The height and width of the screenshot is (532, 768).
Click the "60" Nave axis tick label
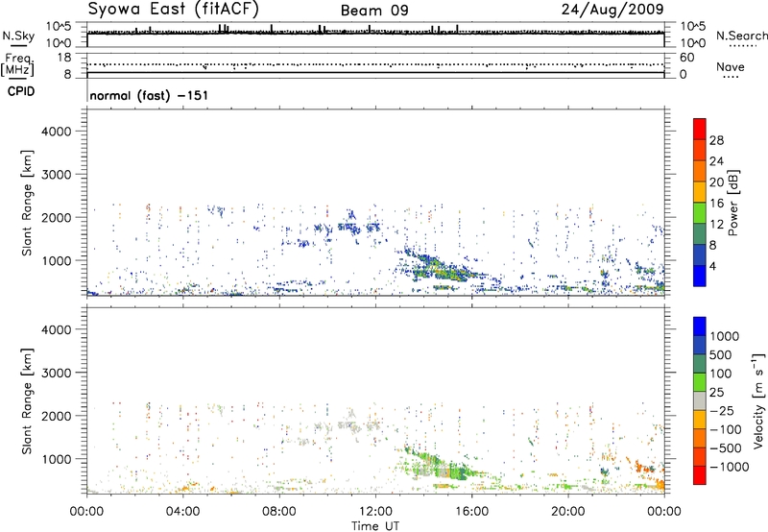coord(686,58)
